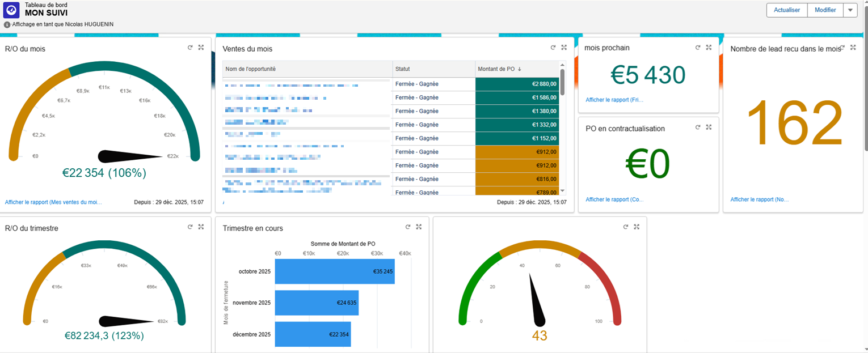Viewport: 868px width, 353px height.
Task: Expand the gauge widget showing 43
Action: (x=637, y=227)
